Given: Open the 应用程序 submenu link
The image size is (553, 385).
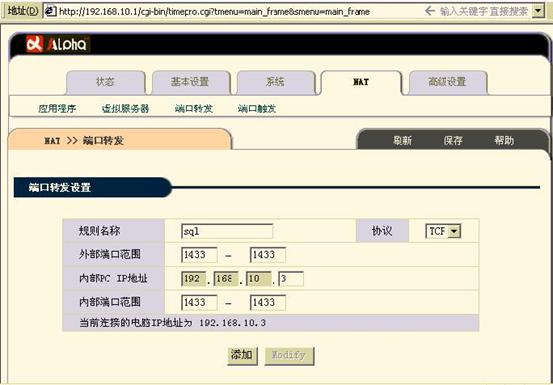Looking at the screenshot, I should [x=57, y=109].
